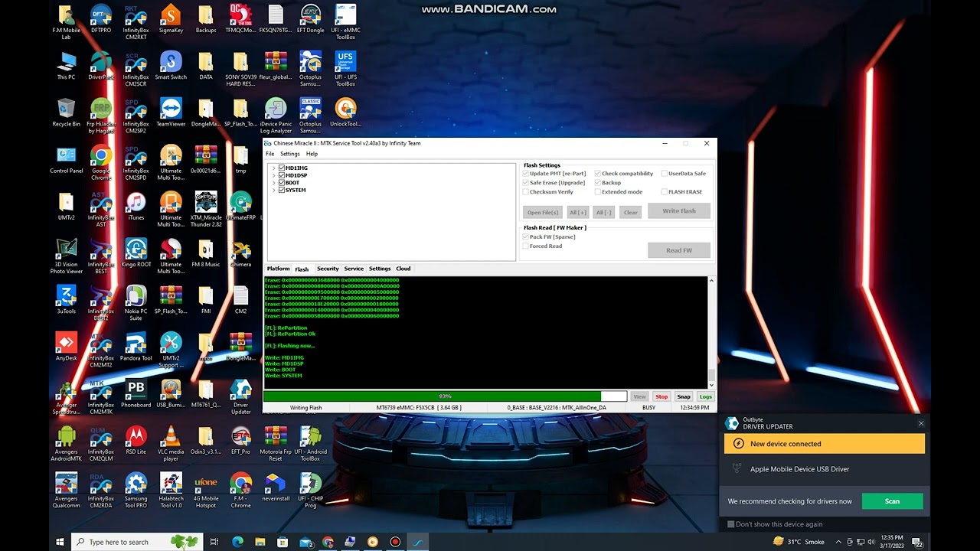Click the green flashing progress bar
Viewport: 980px width, 551px height.
point(445,396)
